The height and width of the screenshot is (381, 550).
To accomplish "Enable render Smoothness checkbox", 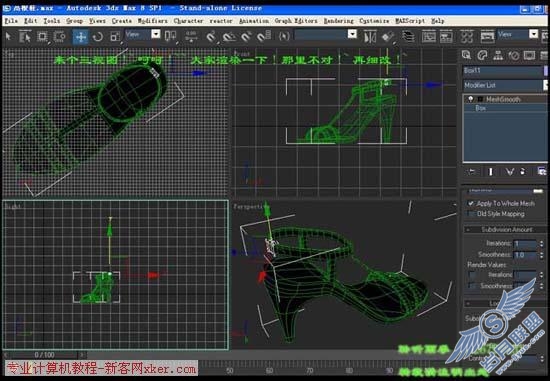I will (472, 286).
